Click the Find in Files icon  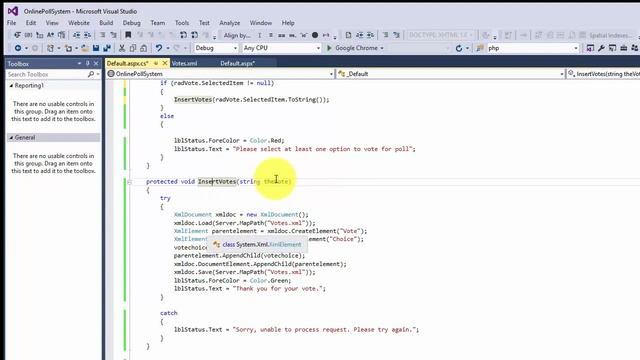480,48
